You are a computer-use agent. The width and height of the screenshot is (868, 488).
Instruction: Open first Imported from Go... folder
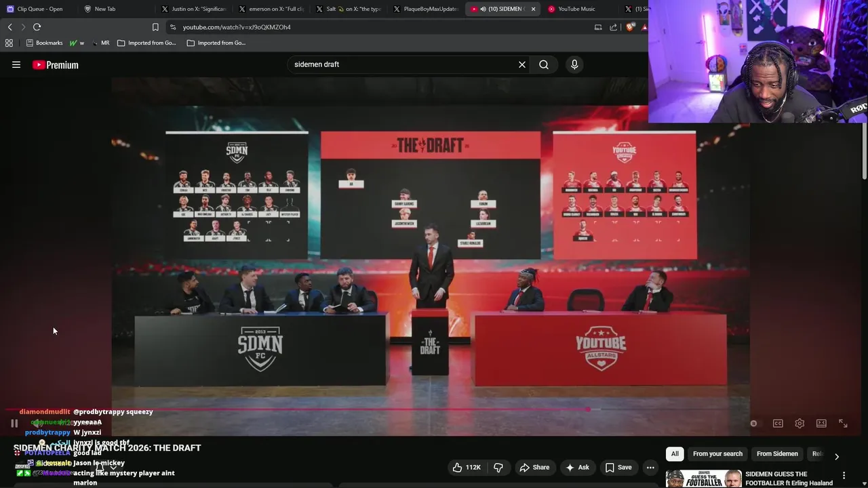tap(146, 43)
